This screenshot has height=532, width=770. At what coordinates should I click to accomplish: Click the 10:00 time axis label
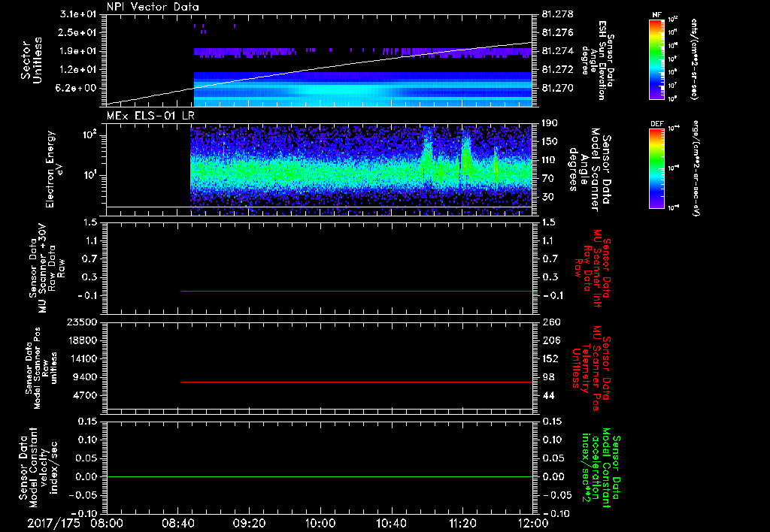pyautogui.click(x=320, y=523)
